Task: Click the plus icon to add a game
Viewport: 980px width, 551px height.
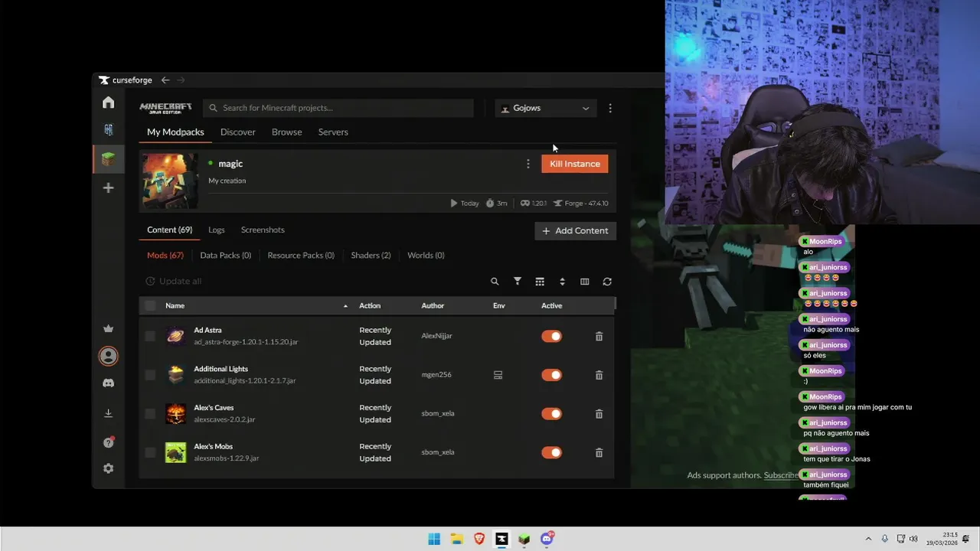Action: click(109, 188)
